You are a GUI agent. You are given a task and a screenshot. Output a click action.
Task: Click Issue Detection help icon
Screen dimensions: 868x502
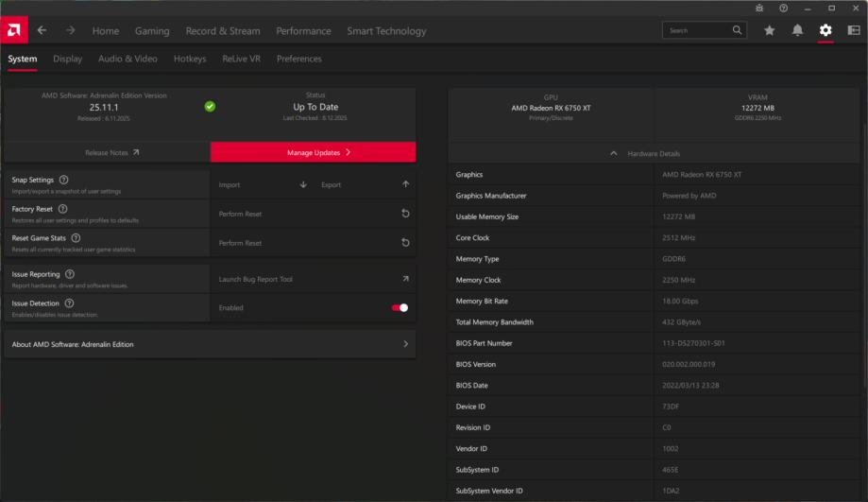tap(69, 303)
